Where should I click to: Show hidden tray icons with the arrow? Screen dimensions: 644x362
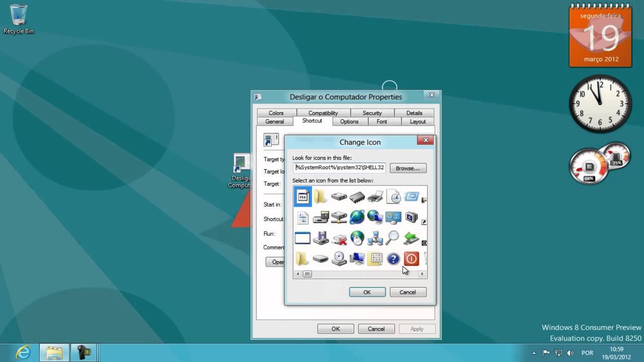pyautogui.click(x=534, y=353)
